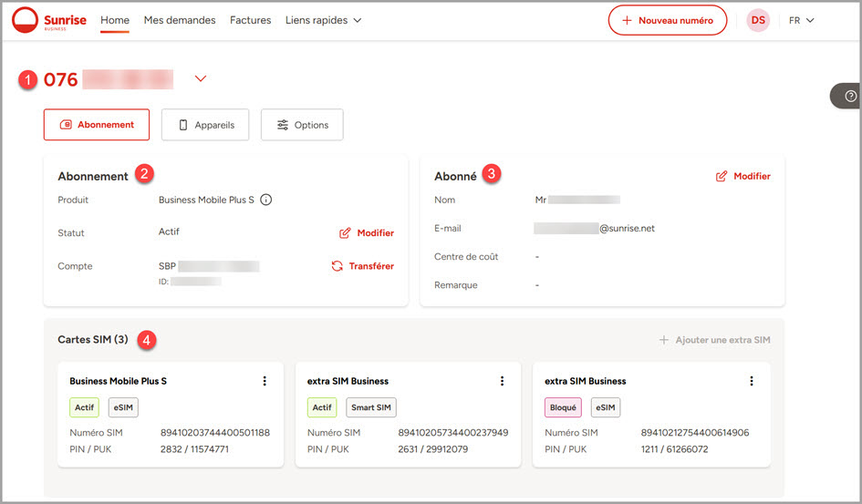
Task: Select the Abonnement tab
Action: point(97,125)
